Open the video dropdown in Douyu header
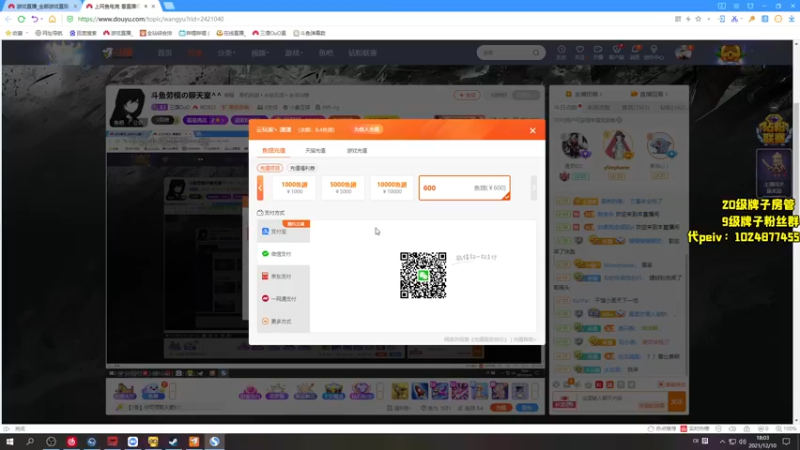The width and height of the screenshot is (800, 450). (260, 53)
